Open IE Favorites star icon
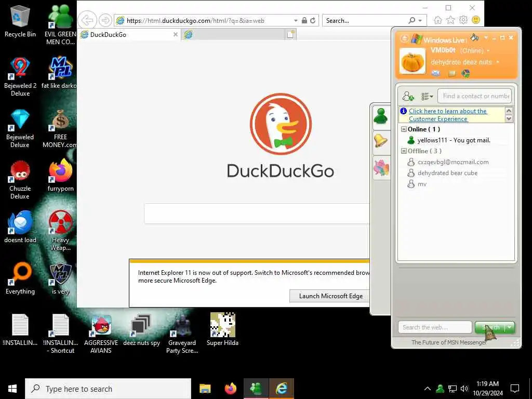The image size is (532, 399). point(450,20)
